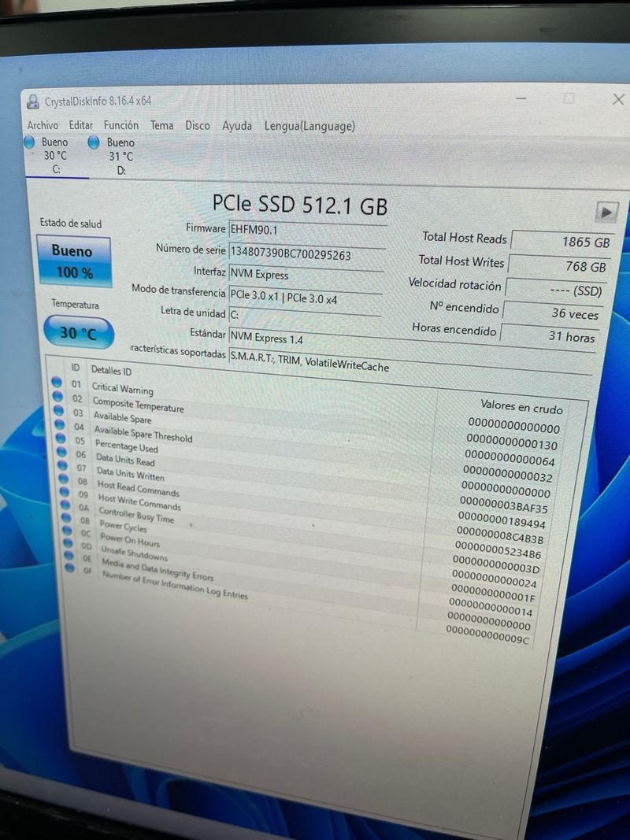Click status icon of Media and Data Integrity Errors row
The width and height of the screenshot is (630, 840).
point(69,556)
